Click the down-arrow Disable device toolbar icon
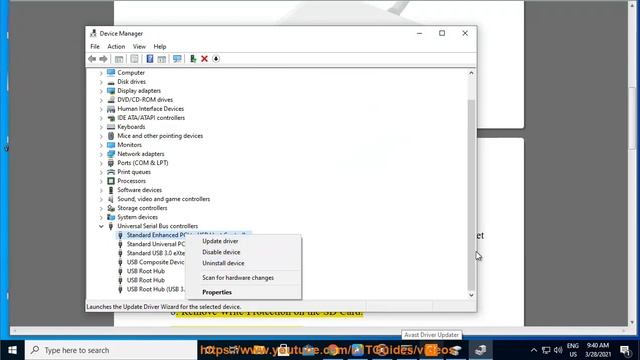The image size is (640, 360). click(216, 59)
